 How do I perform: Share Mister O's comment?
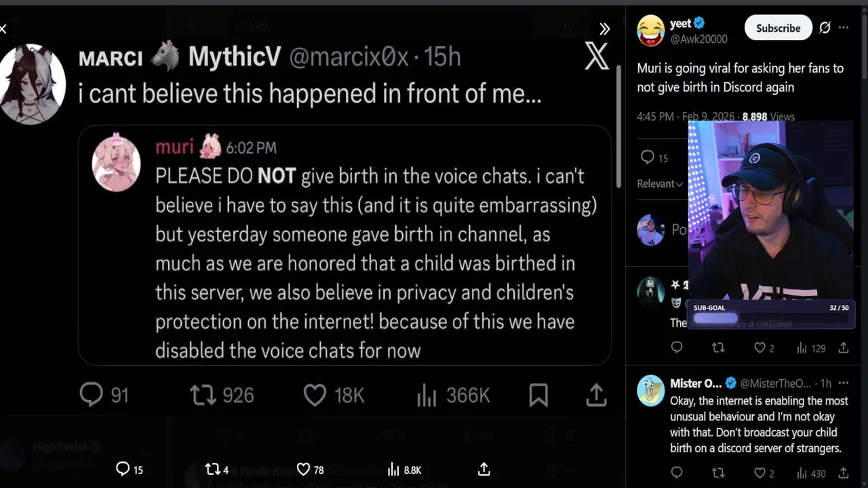844,473
